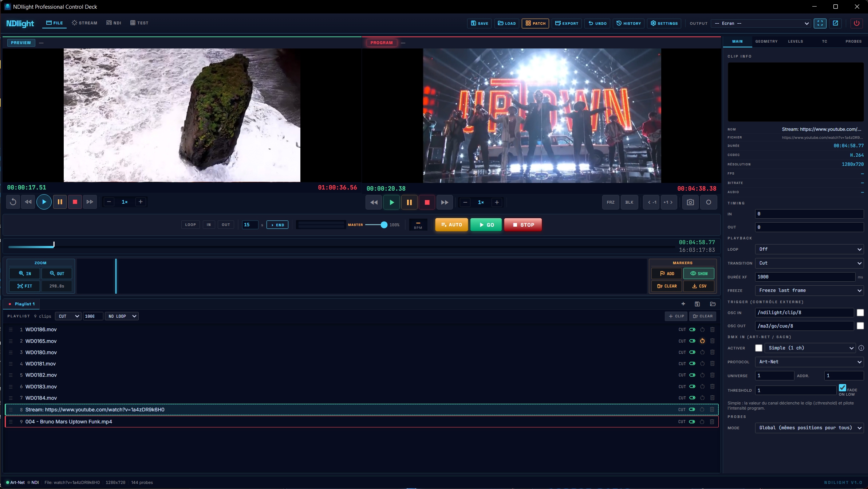Click the SAVE button
The width and height of the screenshot is (868, 489).
(480, 23)
